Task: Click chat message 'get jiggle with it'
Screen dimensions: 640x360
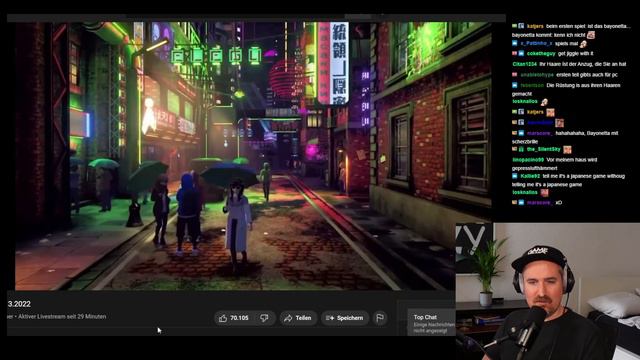Action: click(x=576, y=53)
